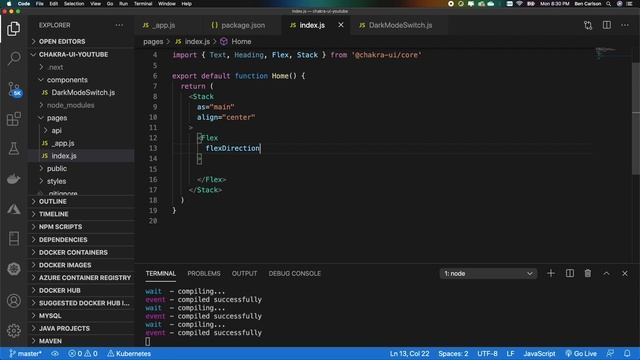Open the Selection menu in menu bar

74,4
